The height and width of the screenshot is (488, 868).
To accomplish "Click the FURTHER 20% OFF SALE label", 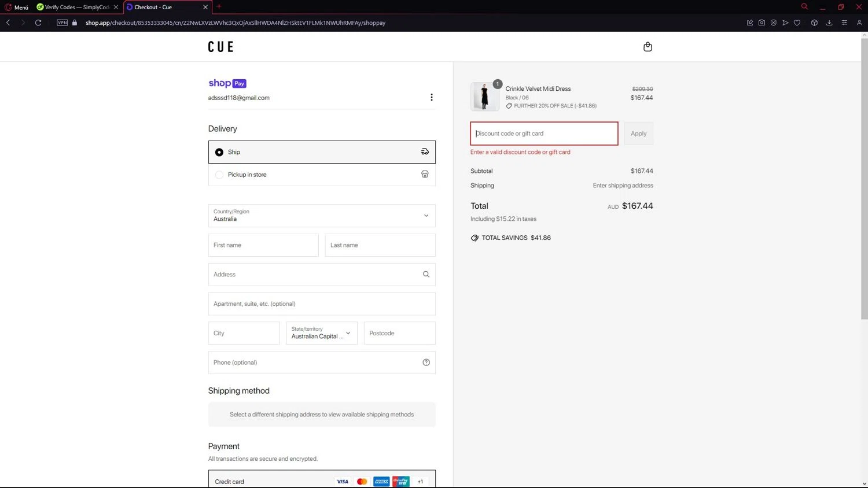I will tap(555, 106).
